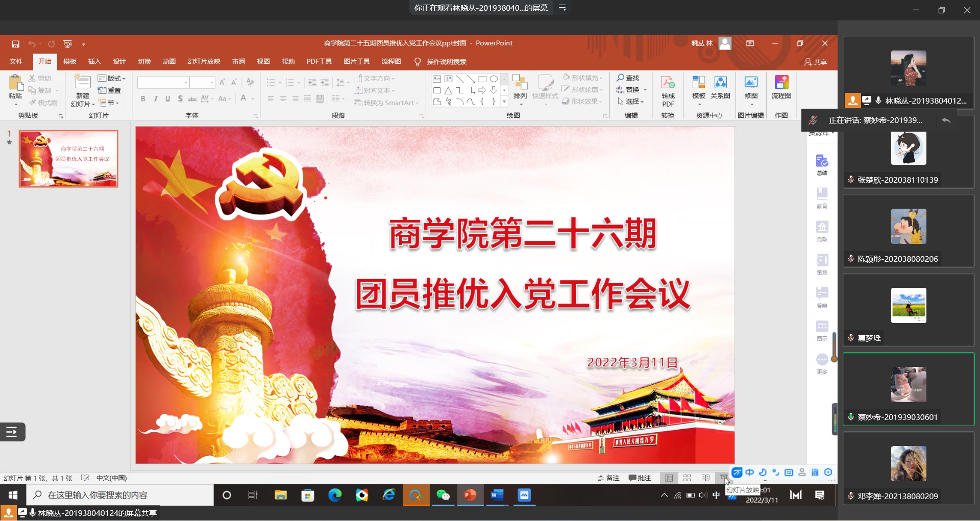Switch to the PDF工具 tab
Image resolution: width=980 pixels, height=521 pixels.
tap(319, 61)
